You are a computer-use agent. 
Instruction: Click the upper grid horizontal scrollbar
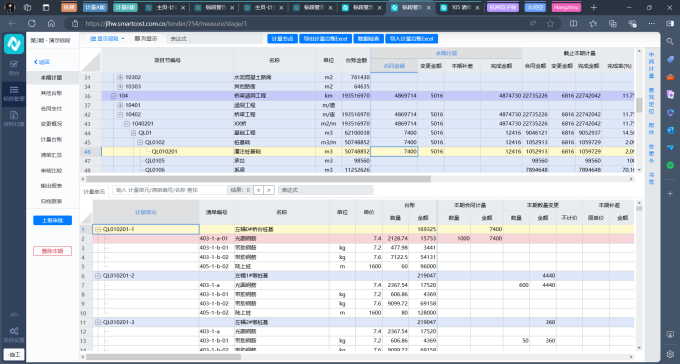[x=258, y=179]
